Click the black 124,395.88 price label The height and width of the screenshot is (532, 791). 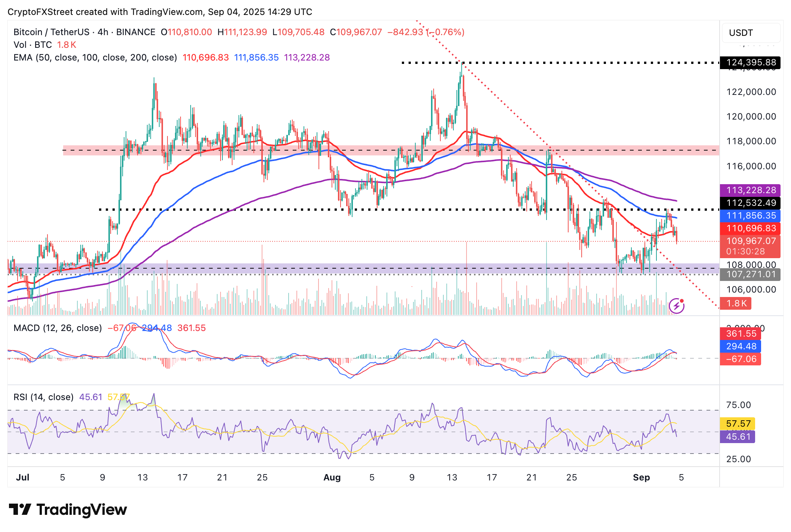click(x=751, y=62)
